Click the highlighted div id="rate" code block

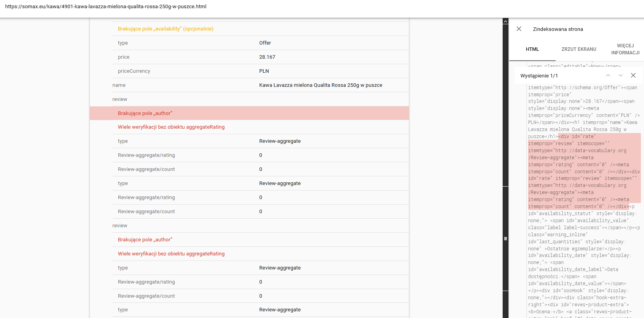(584, 171)
